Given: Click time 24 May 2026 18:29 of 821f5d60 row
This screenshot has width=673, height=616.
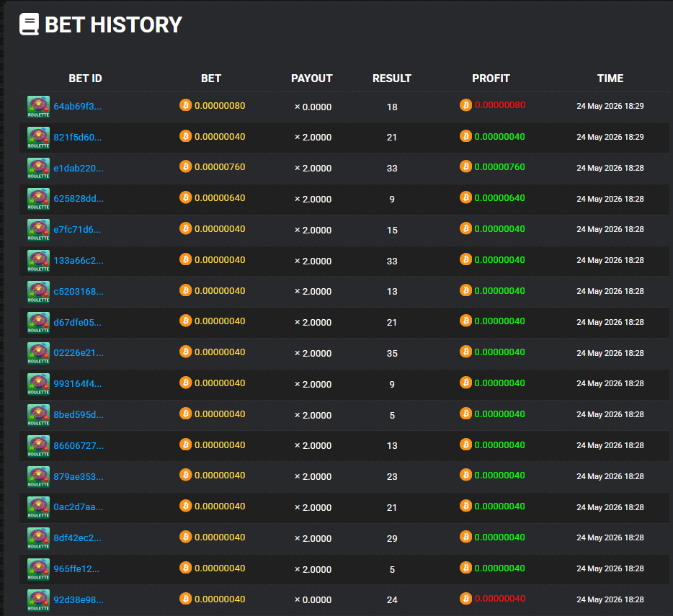Looking at the screenshot, I should click(610, 137).
